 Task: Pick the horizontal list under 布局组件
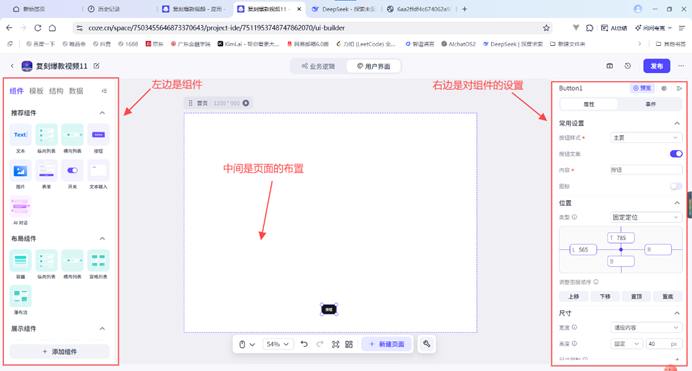point(72,260)
